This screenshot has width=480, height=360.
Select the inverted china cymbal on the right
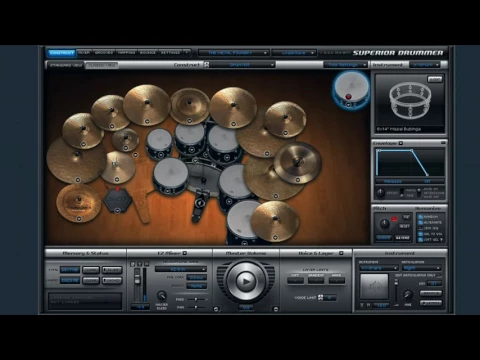click(298, 163)
